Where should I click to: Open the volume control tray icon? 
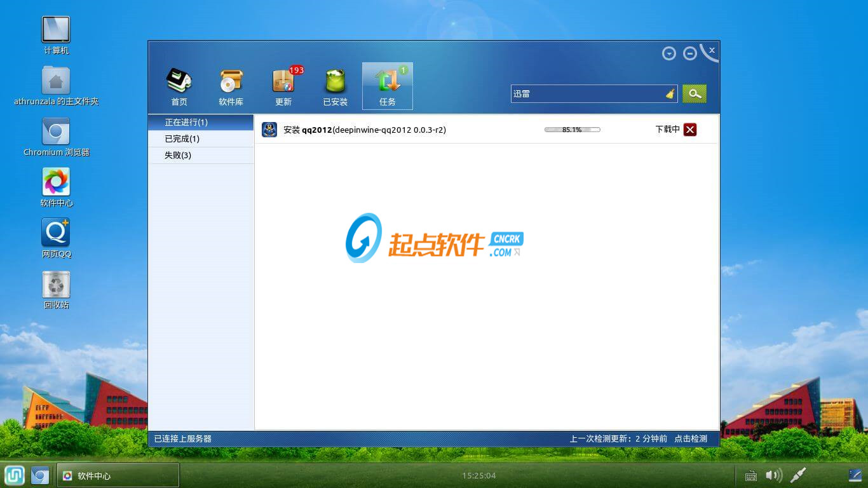click(773, 475)
